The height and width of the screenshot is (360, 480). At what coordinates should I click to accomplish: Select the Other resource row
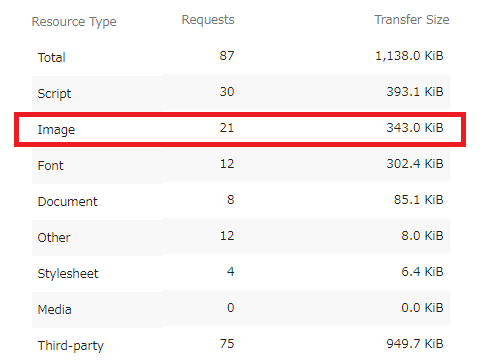(x=241, y=237)
